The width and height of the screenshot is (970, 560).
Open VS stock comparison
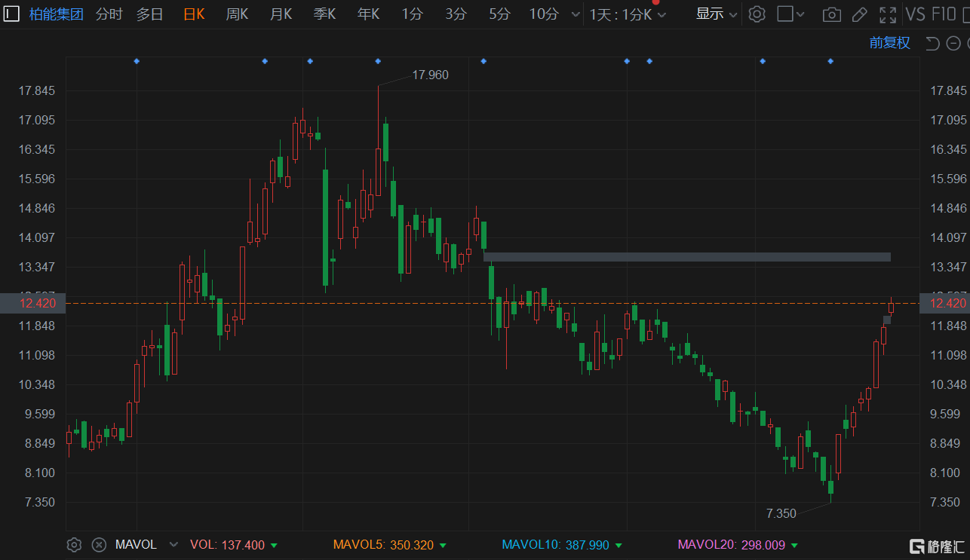[x=915, y=14]
